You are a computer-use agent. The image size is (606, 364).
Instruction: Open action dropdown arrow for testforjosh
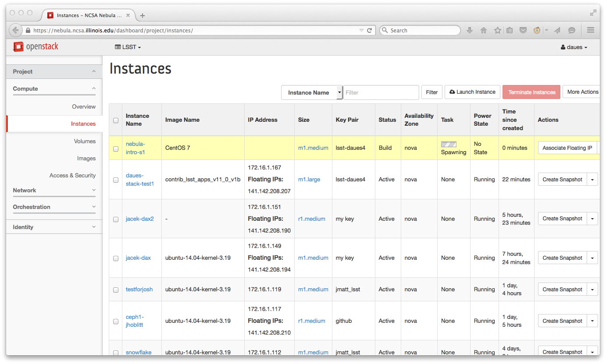(x=593, y=290)
